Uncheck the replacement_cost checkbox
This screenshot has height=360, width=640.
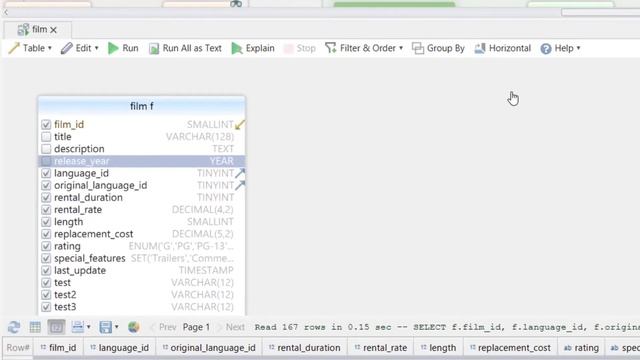[46, 234]
